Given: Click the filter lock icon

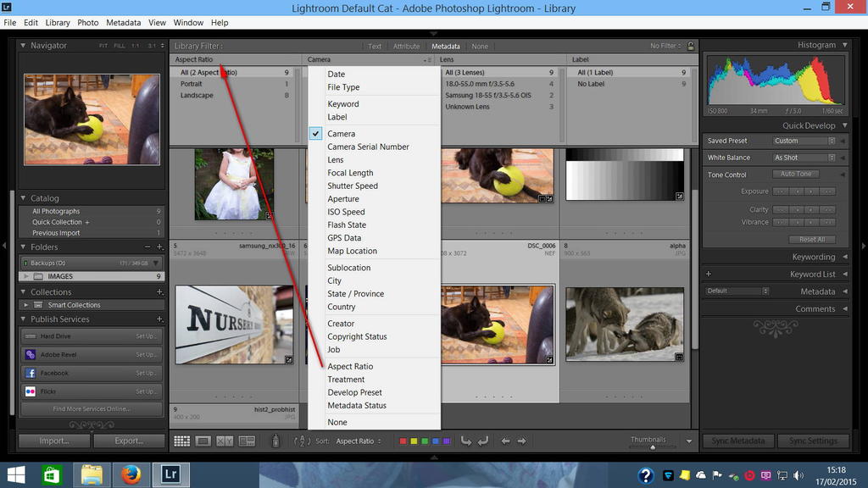Looking at the screenshot, I should click(691, 46).
